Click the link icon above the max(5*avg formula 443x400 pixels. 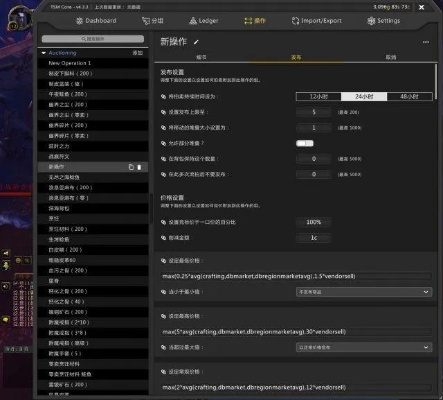click(x=163, y=316)
